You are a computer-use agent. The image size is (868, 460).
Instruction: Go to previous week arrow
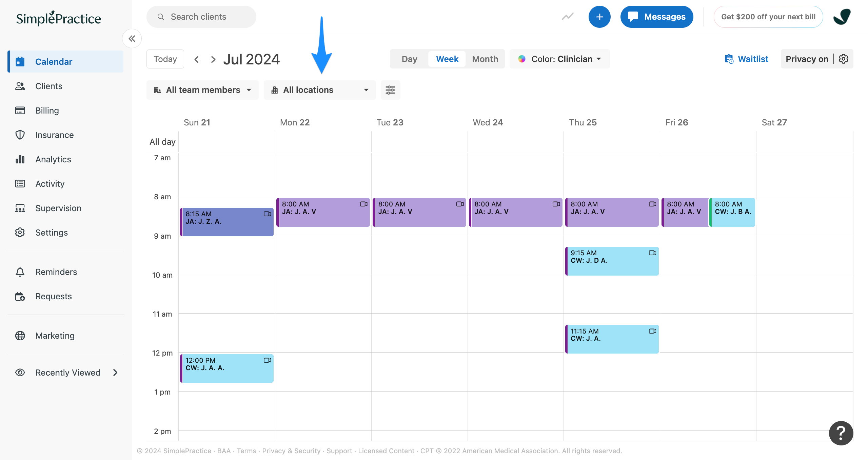(196, 59)
